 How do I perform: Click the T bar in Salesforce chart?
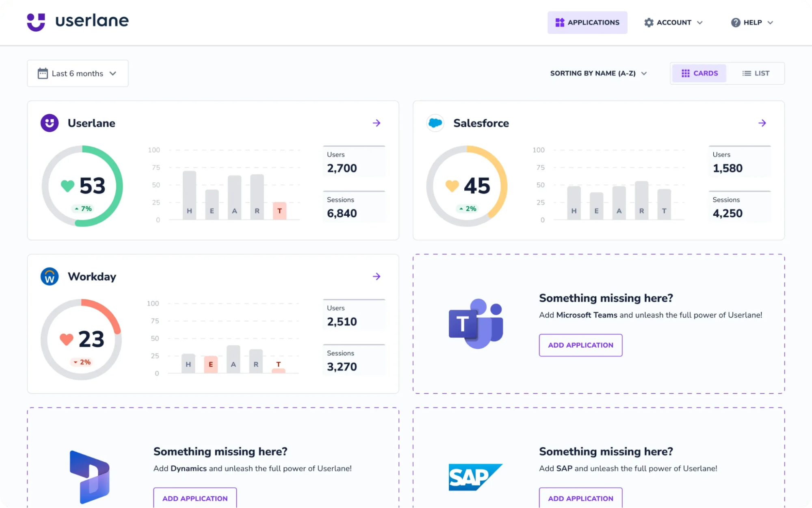(664, 204)
